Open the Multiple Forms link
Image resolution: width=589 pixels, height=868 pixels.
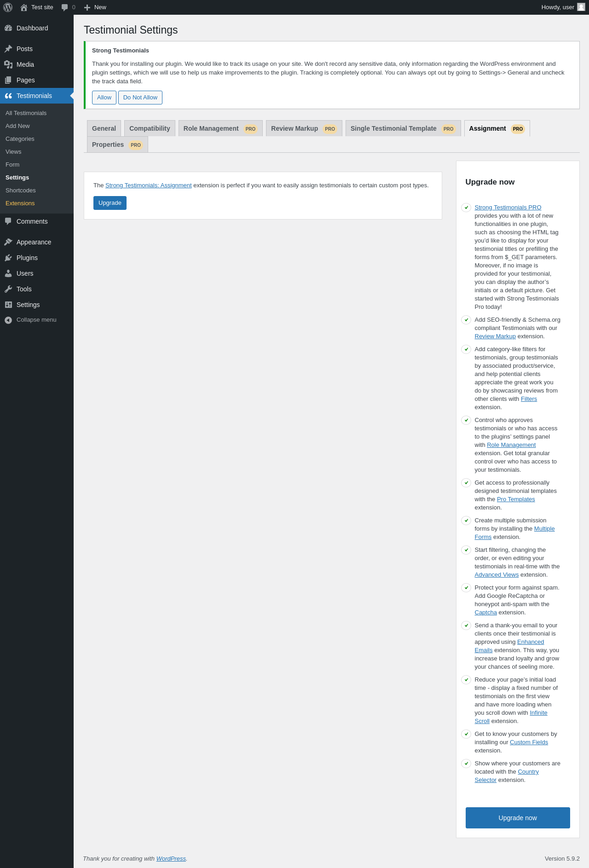tap(544, 529)
